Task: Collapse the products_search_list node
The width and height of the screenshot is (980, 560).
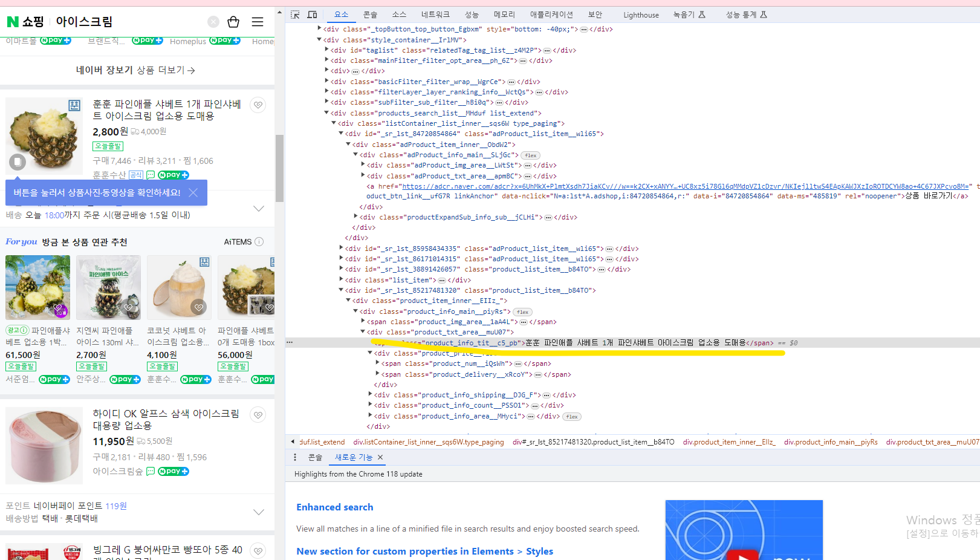Action: click(x=326, y=112)
